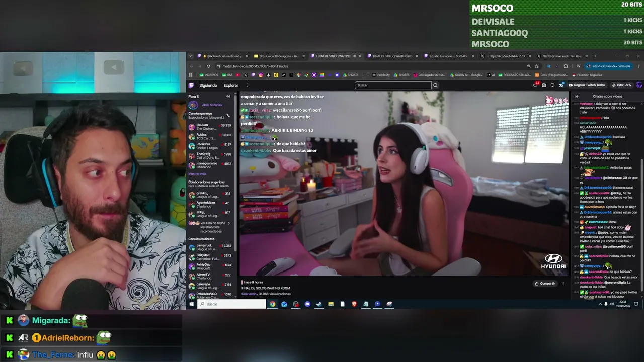This screenshot has height=362, width=644.
Task: Open the Perplexity bookmark
Action: 381,75
